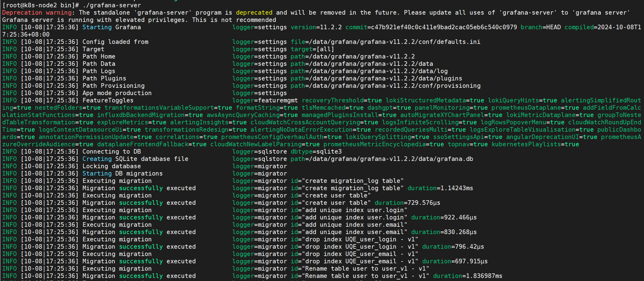Click the 'Path Provisioning' log message

tap(114, 86)
